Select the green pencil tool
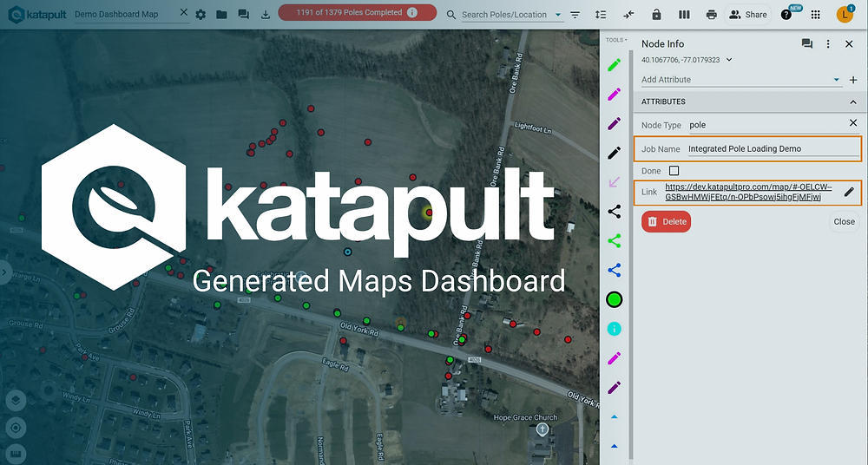 coord(615,65)
